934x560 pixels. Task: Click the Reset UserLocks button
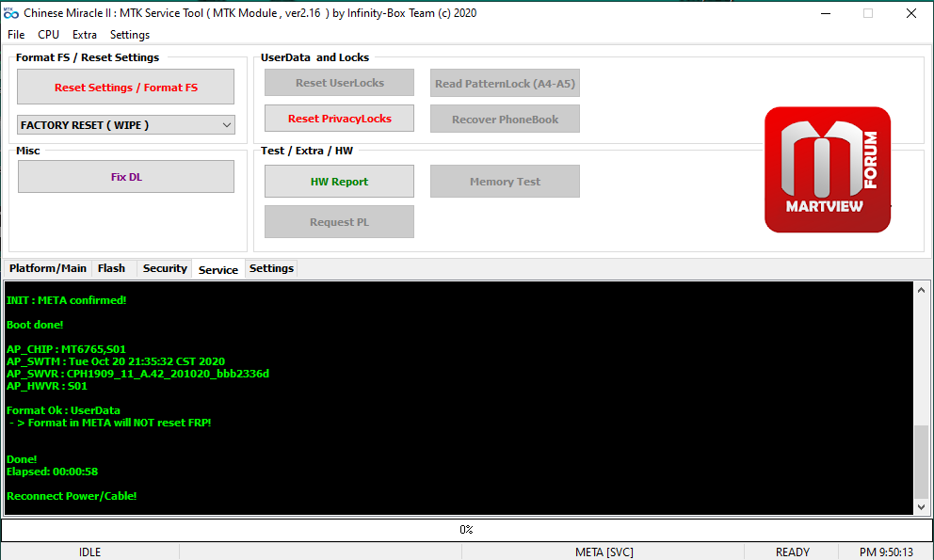tap(340, 83)
